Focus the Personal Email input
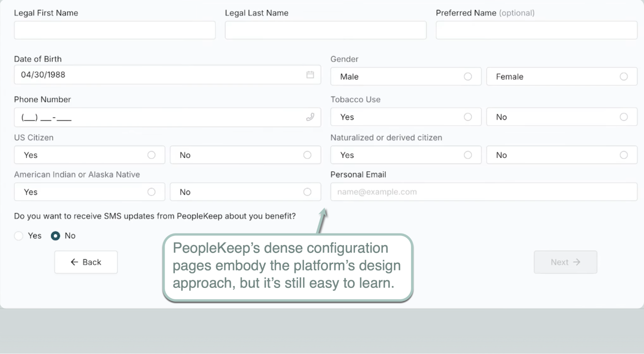This screenshot has height=354, width=644. point(483,192)
